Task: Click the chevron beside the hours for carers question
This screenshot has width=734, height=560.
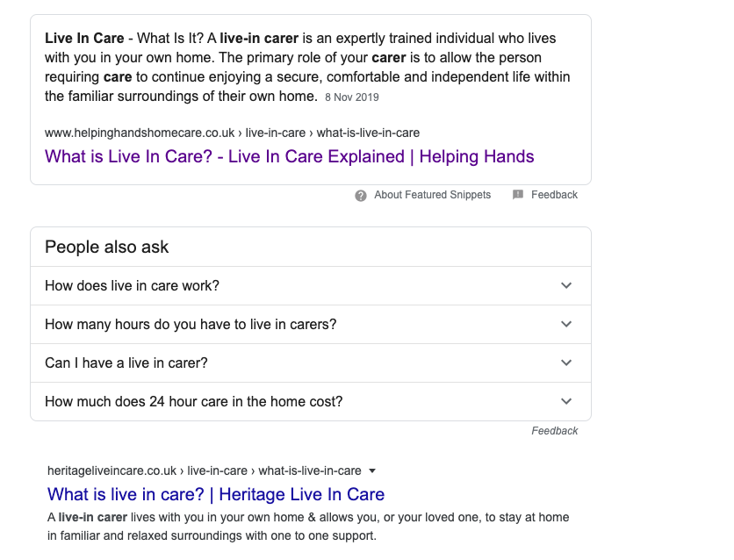Action: pyautogui.click(x=566, y=324)
